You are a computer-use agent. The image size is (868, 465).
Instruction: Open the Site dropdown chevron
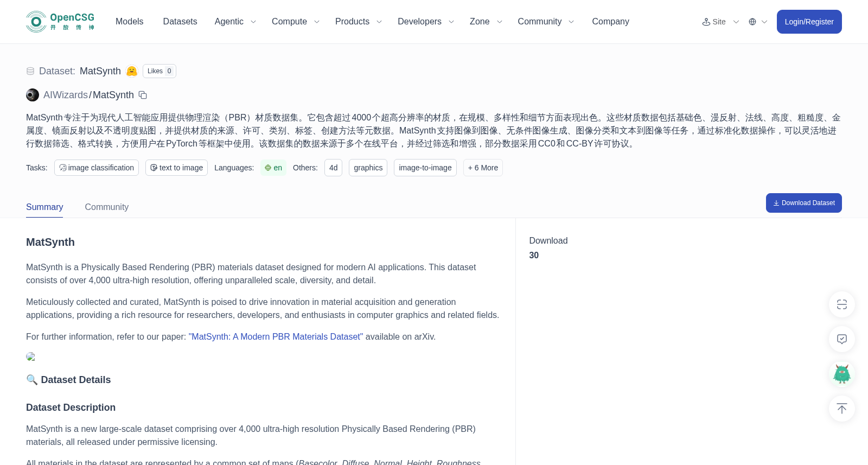(736, 22)
